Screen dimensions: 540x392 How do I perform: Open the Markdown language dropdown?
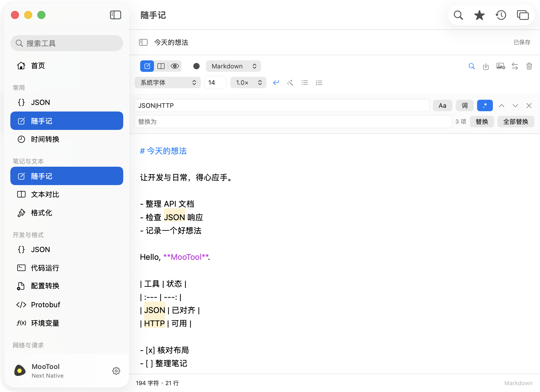tap(233, 66)
